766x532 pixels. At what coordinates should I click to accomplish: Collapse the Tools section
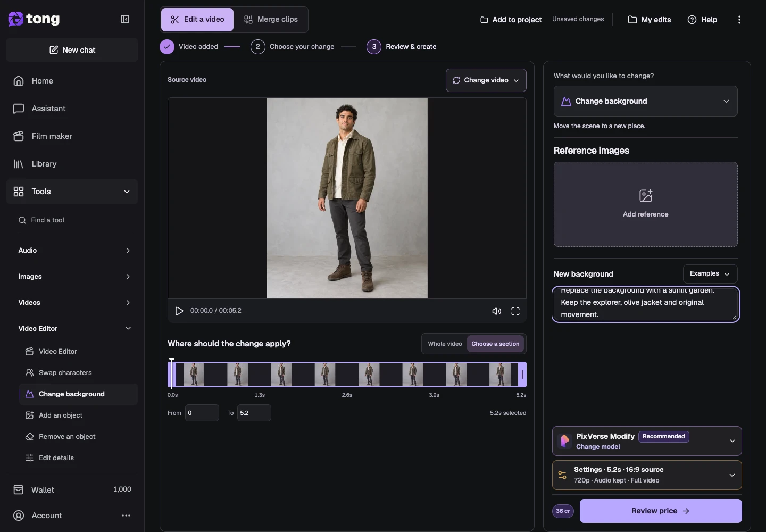click(72, 192)
